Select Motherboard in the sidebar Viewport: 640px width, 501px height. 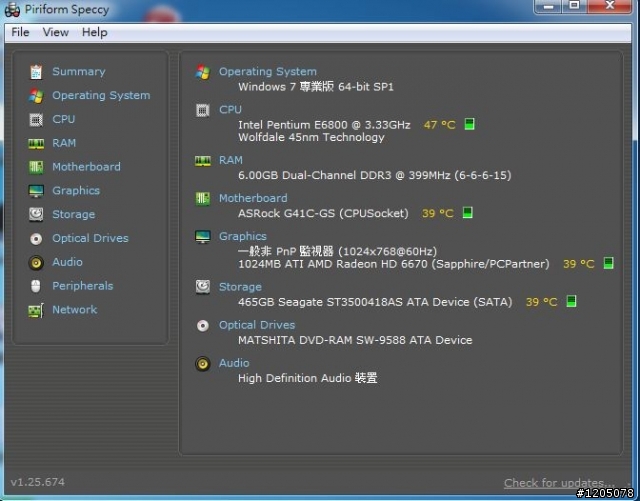[87, 167]
